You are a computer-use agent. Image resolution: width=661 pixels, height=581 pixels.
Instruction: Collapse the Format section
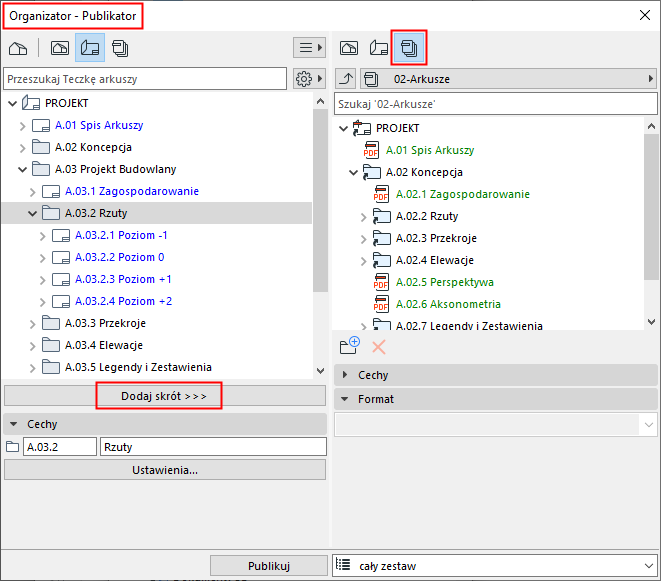[x=345, y=399]
